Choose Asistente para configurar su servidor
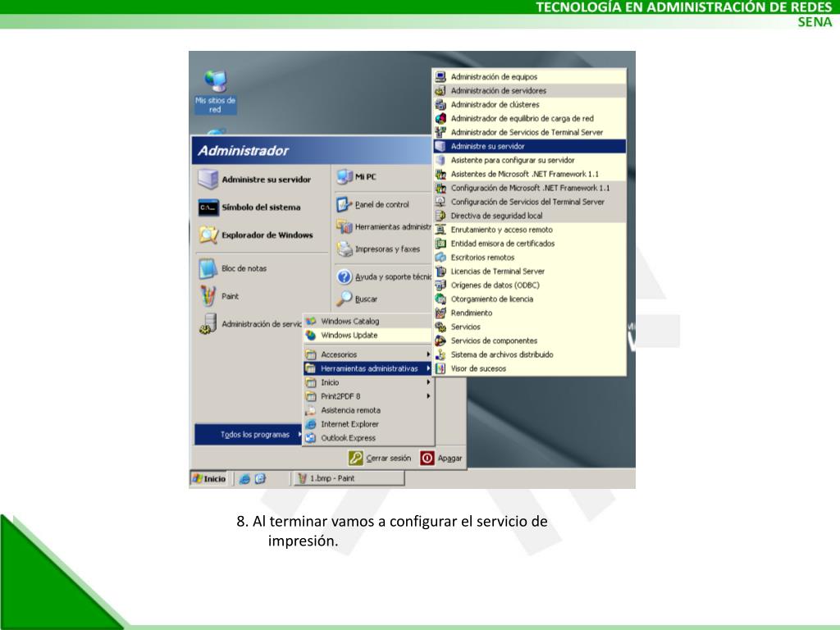 (529, 160)
